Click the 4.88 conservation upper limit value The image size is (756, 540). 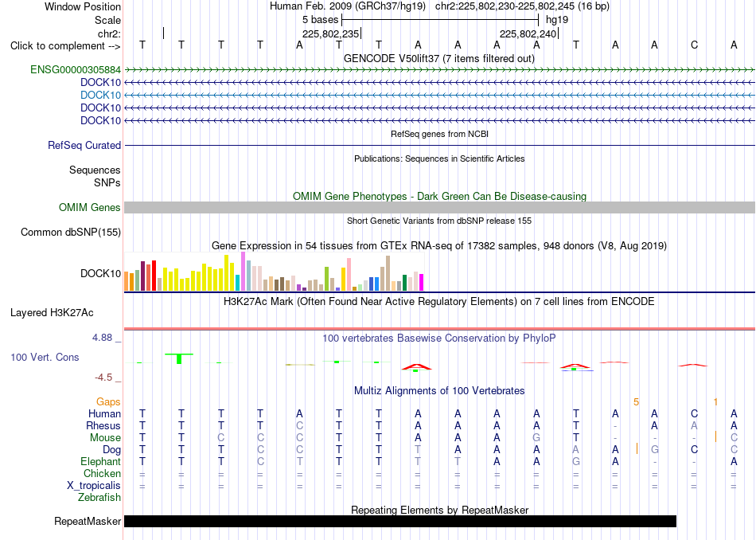[x=103, y=338]
